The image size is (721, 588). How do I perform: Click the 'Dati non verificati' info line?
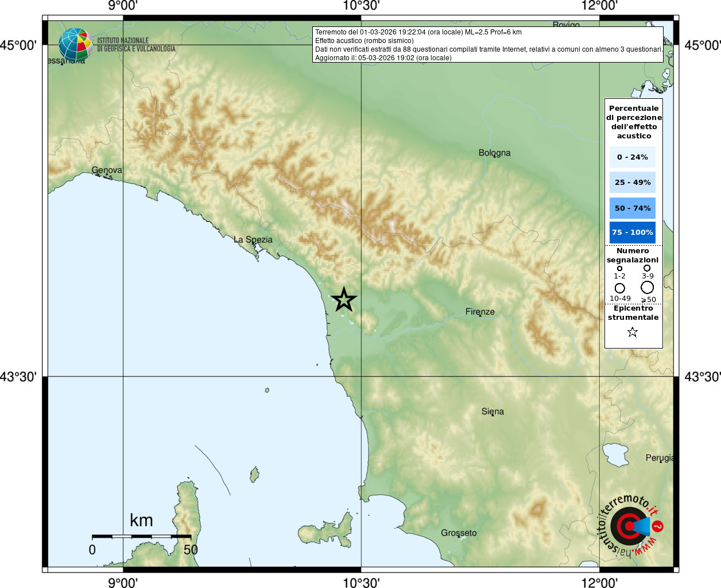point(489,49)
